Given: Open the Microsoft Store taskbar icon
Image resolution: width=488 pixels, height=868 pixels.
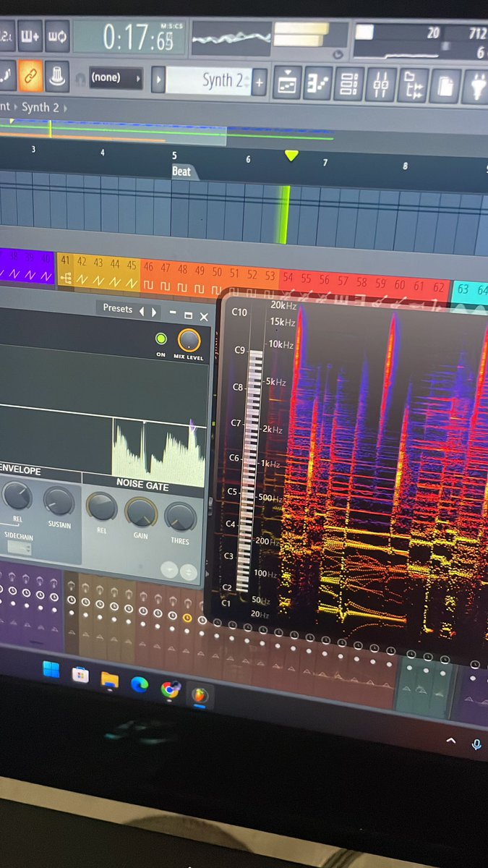Looking at the screenshot, I should click(80, 675).
